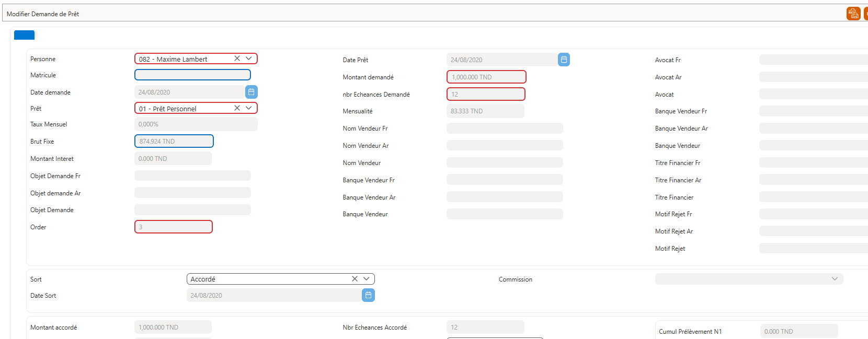Click the Motif Rejet field

coord(814,248)
